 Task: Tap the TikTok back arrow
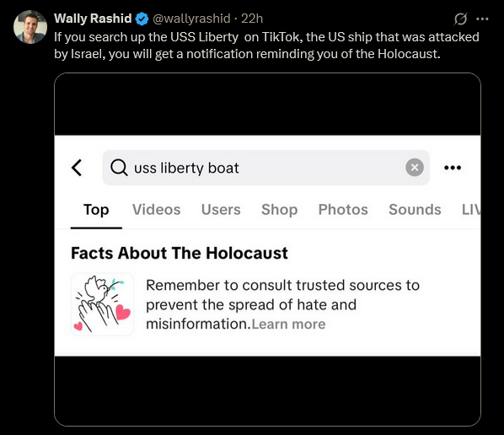point(77,168)
